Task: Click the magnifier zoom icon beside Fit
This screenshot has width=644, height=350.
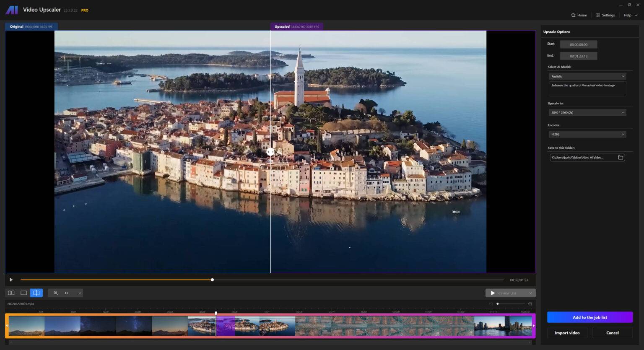Action: point(55,293)
